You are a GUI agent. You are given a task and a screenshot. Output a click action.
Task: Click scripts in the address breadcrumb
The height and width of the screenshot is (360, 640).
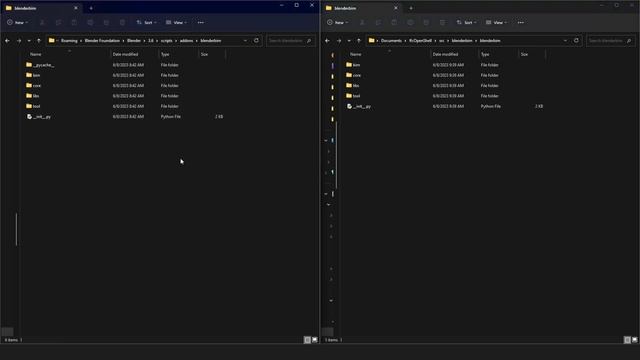(x=167, y=40)
